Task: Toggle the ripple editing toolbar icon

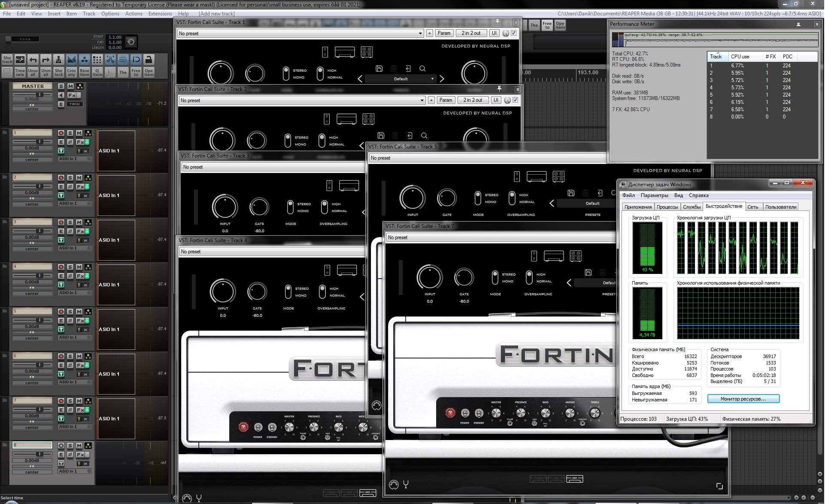Action: tap(97, 60)
